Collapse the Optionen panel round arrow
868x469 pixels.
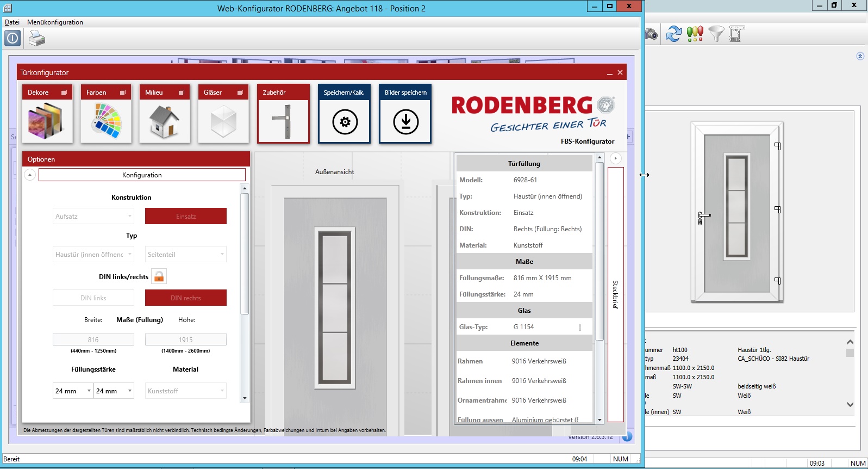30,175
